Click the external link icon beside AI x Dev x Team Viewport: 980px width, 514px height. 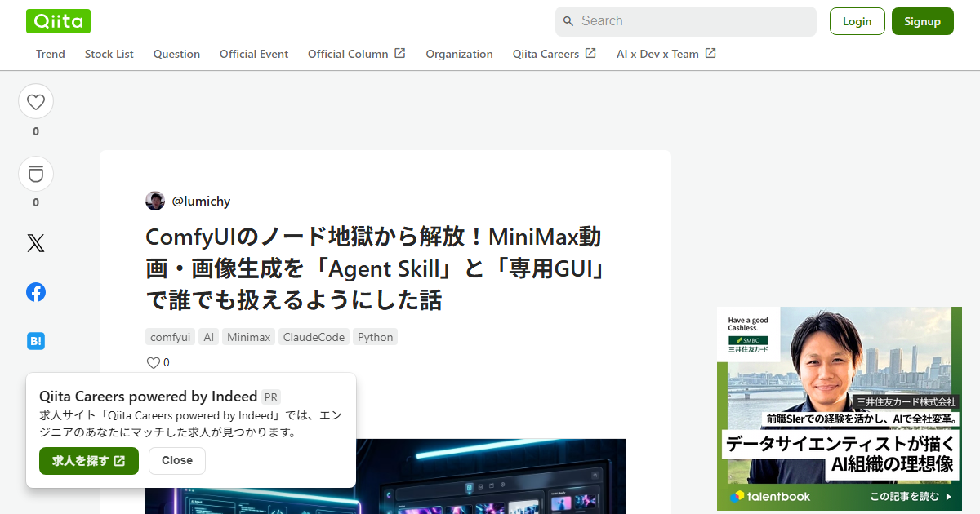point(710,53)
